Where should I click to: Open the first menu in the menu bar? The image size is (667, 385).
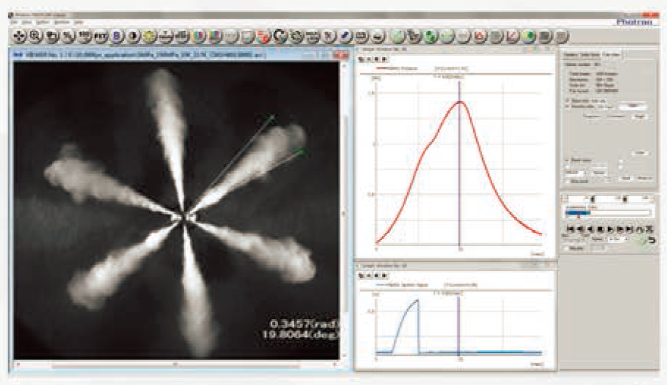pyautogui.click(x=14, y=22)
